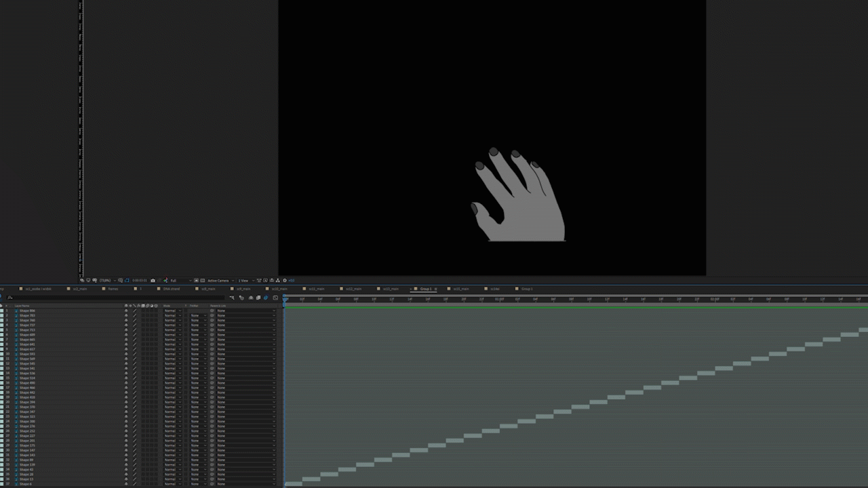Toggle the Motion Blur timeline icon
Screen dimensions: 868x488
point(265,298)
